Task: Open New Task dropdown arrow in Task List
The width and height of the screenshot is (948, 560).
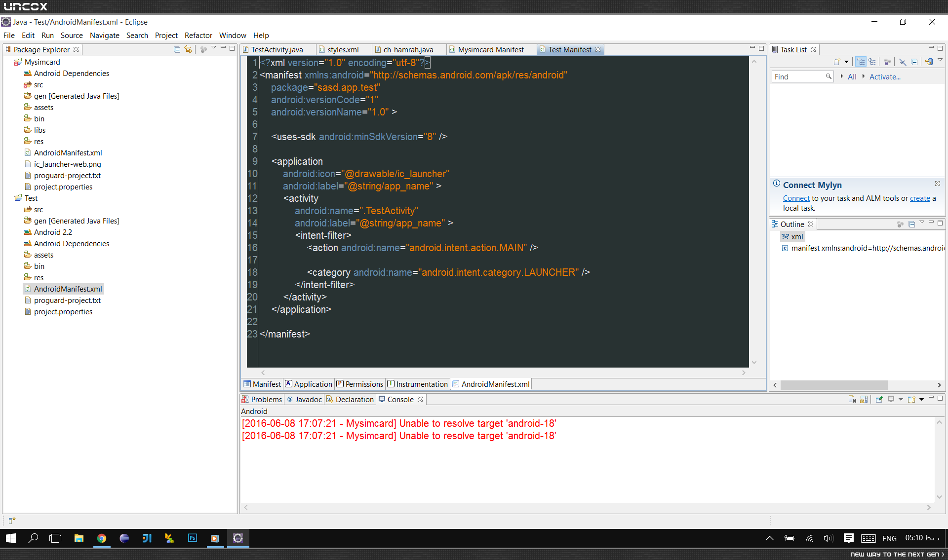Action: (846, 62)
